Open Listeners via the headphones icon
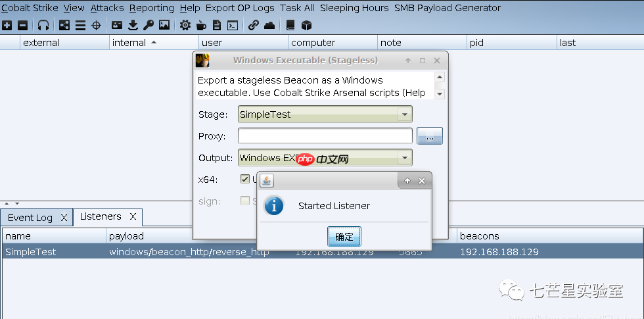The width and height of the screenshot is (644, 319). point(43,26)
